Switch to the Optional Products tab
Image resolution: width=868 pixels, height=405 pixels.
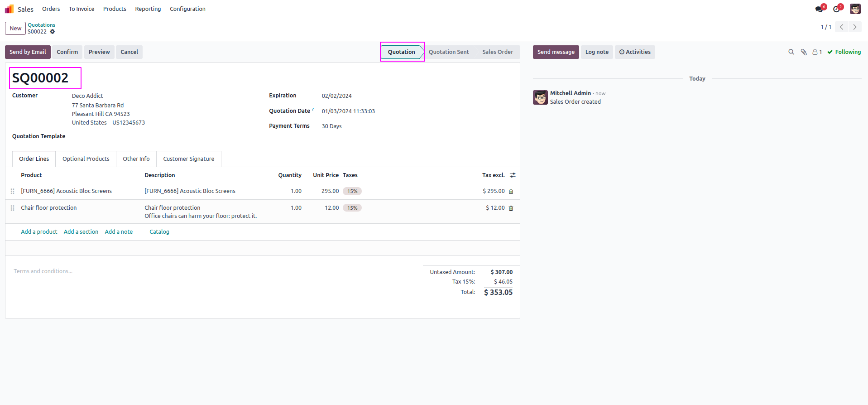tap(86, 159)
